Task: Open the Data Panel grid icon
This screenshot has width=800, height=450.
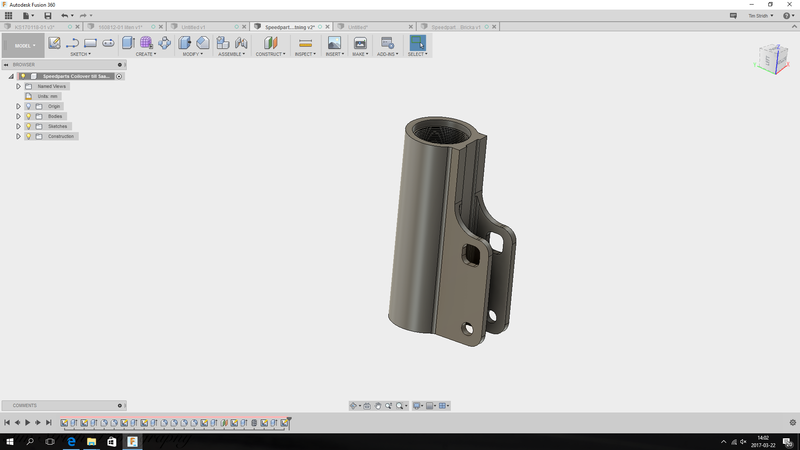Action: pos(10,16)
